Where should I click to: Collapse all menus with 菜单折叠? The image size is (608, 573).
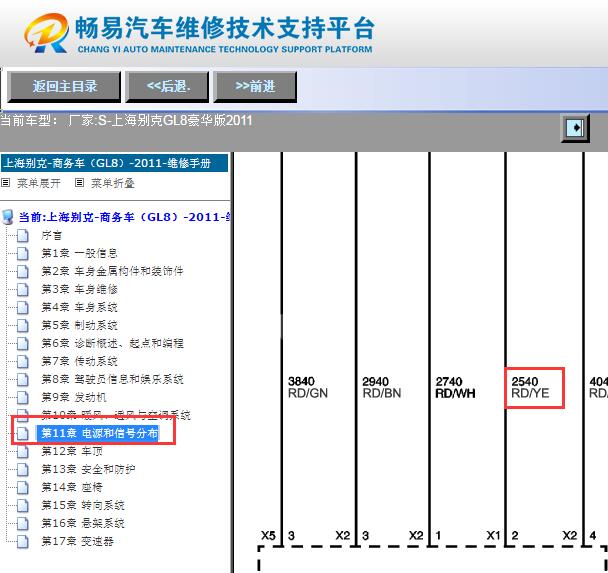[x=113, y=183]
